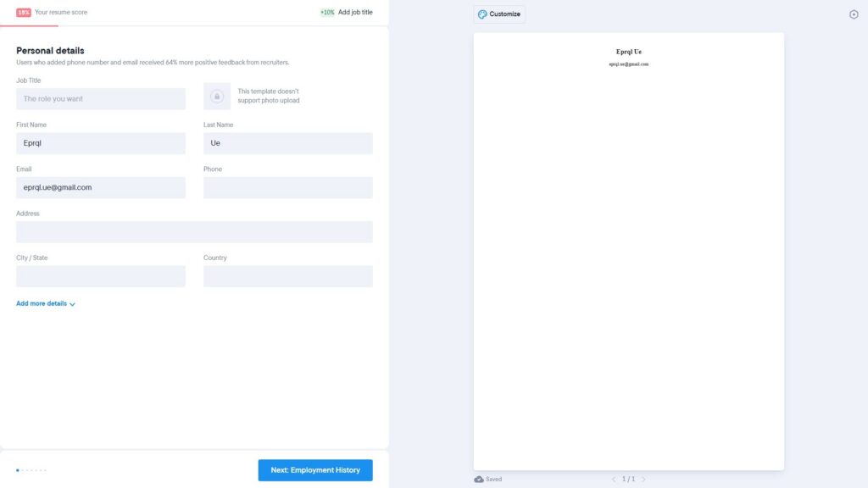868x488 pixels.
Task: Click the 18% resume score badge
Action: [x=24, y=13]
